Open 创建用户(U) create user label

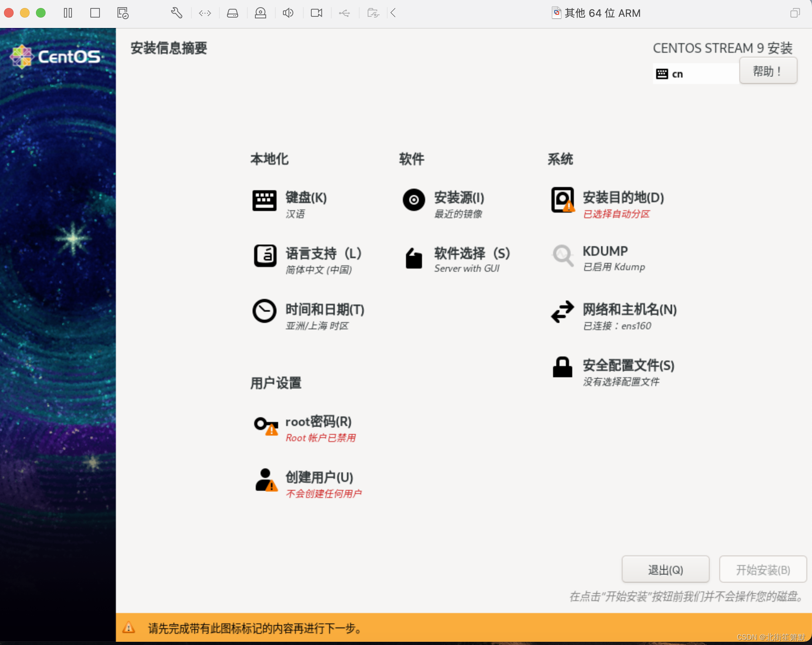point(319,477)
